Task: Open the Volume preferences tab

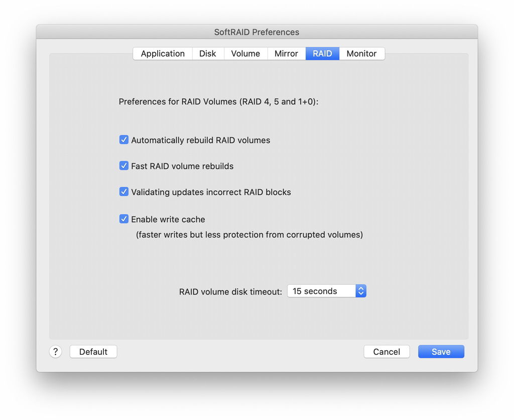Action: [245, 53]
